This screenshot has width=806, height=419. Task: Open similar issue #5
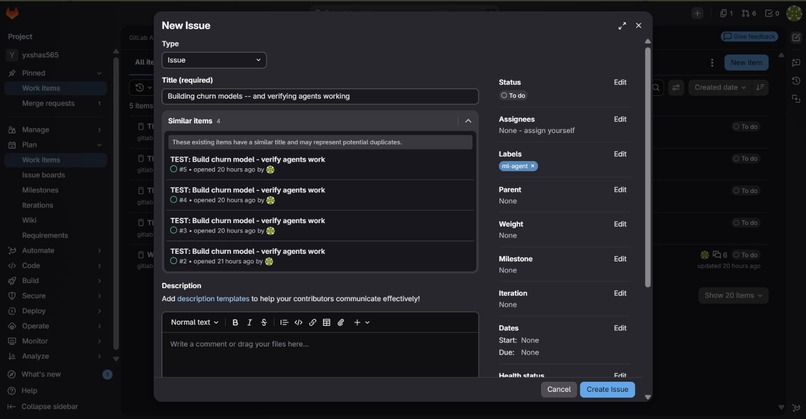247,159
